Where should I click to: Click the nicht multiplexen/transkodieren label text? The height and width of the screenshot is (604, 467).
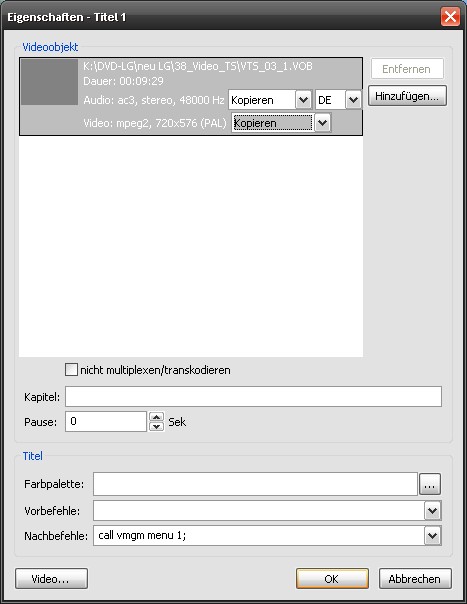[155, 370]
